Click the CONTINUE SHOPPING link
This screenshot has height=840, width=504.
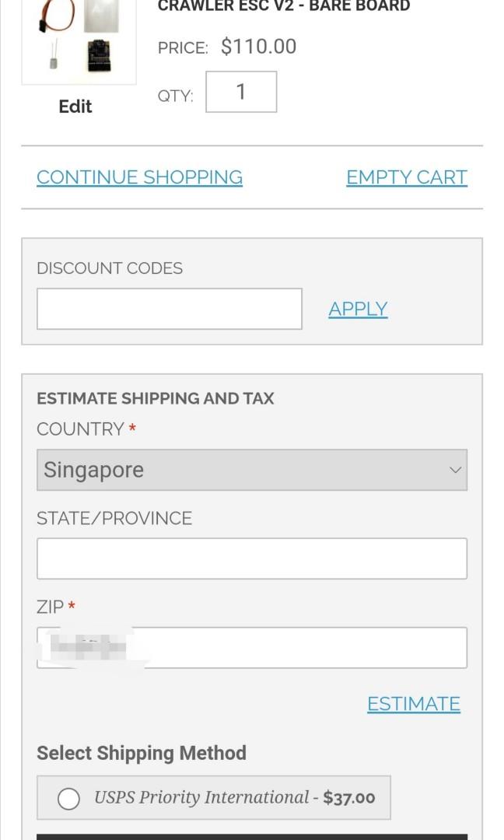[x=139, y=177]
